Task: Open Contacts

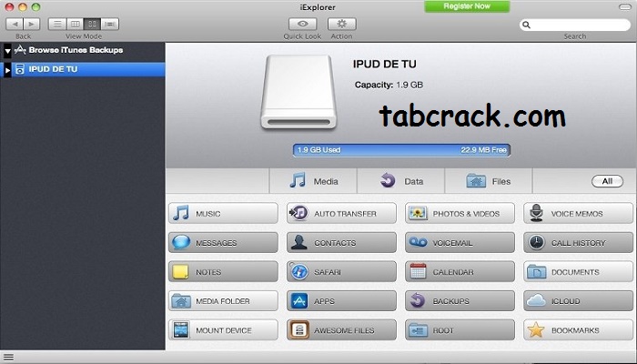Action: click(341, 243)
